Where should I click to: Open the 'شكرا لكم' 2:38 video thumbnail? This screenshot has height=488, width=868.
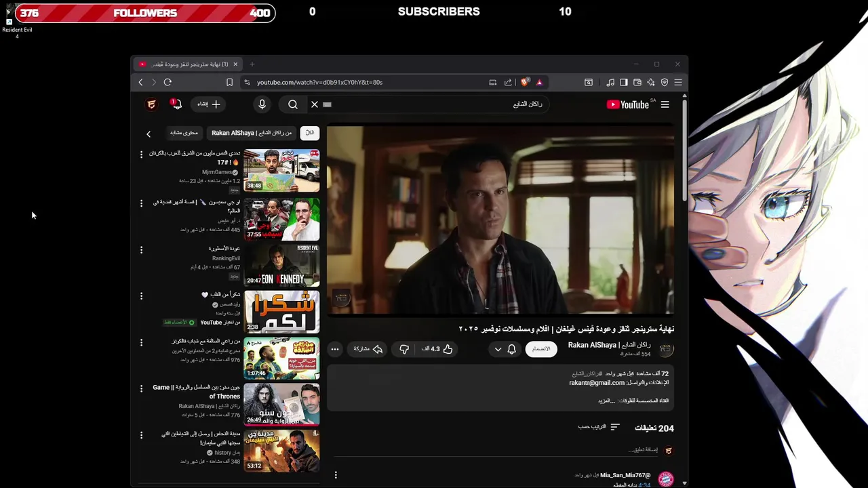(281, 312)
